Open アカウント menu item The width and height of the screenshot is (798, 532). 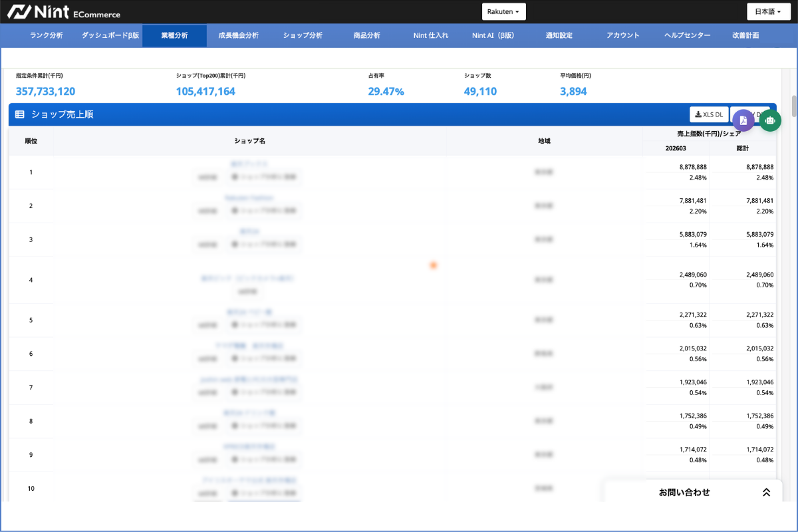623,35
